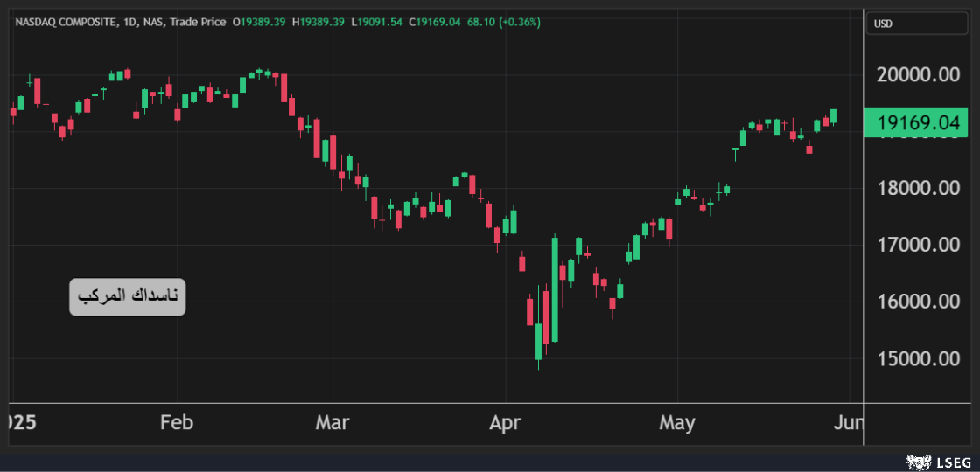Image resolution: width=980 pixels, height=472 pixels.
Task: Click the 20000.00 price axis label
Action: point(917,75)
